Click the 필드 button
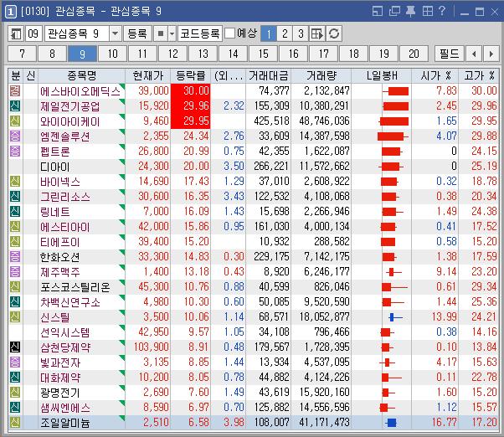Viewport: 504px width, 437px height. click(x=450, y=54)
